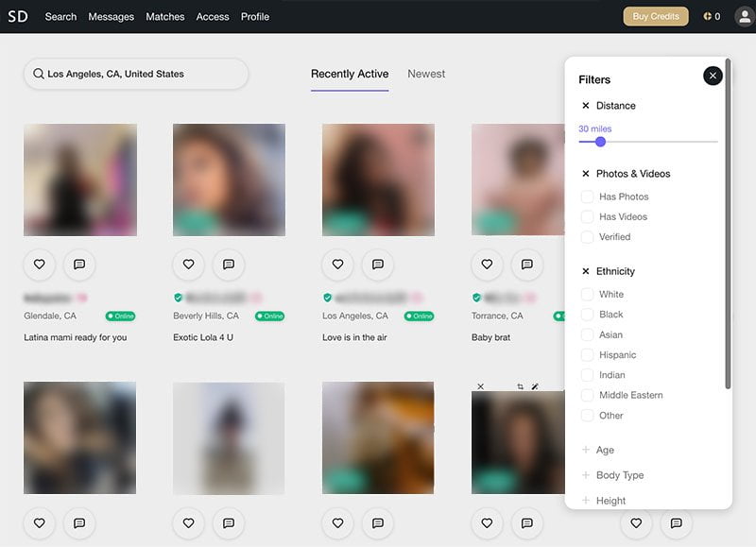Like the Torrance, CA profile
The image size is (756, 547).
tap(487, 265)
